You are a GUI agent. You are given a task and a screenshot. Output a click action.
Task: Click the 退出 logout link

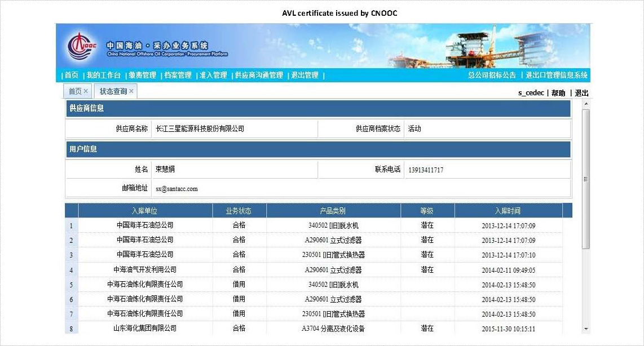point(581,93)
